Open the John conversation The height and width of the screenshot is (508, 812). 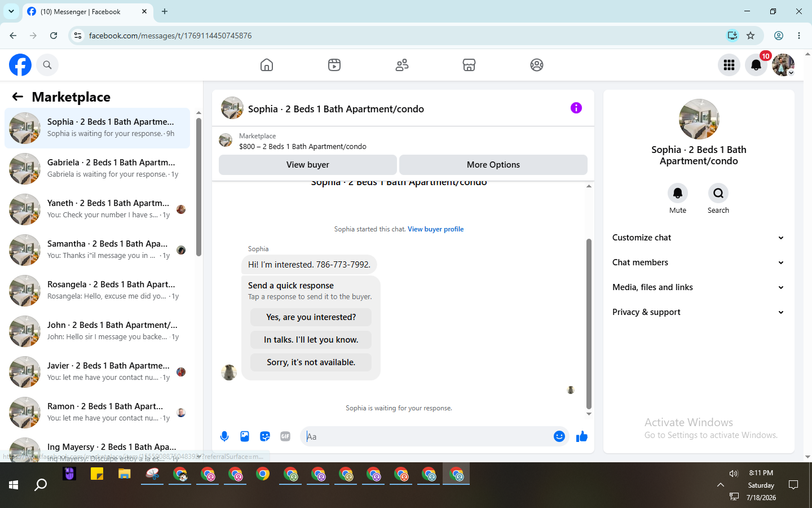(x=97, y=331)
